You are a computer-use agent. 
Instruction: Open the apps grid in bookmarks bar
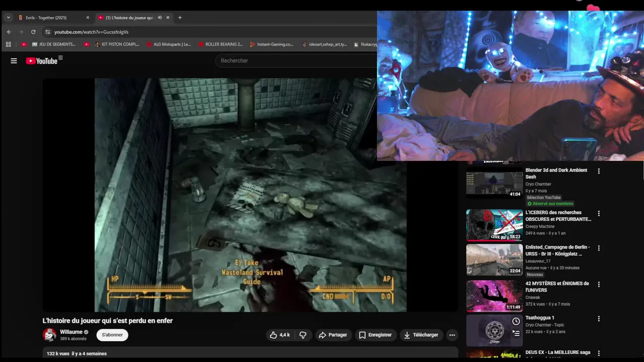9,44
